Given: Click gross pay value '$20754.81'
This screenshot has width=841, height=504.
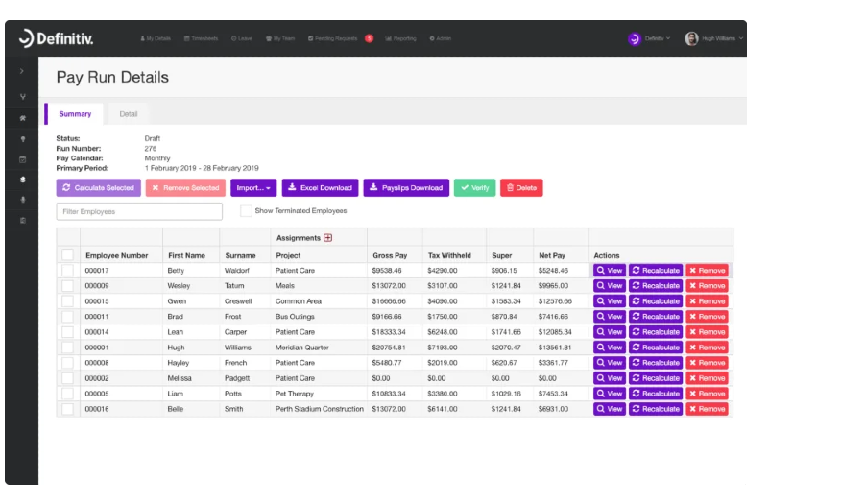Looking at the screenshot, I should tap(389, 348).
